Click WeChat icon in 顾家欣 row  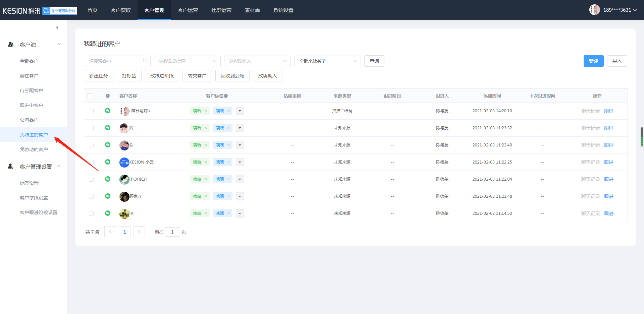108,196
